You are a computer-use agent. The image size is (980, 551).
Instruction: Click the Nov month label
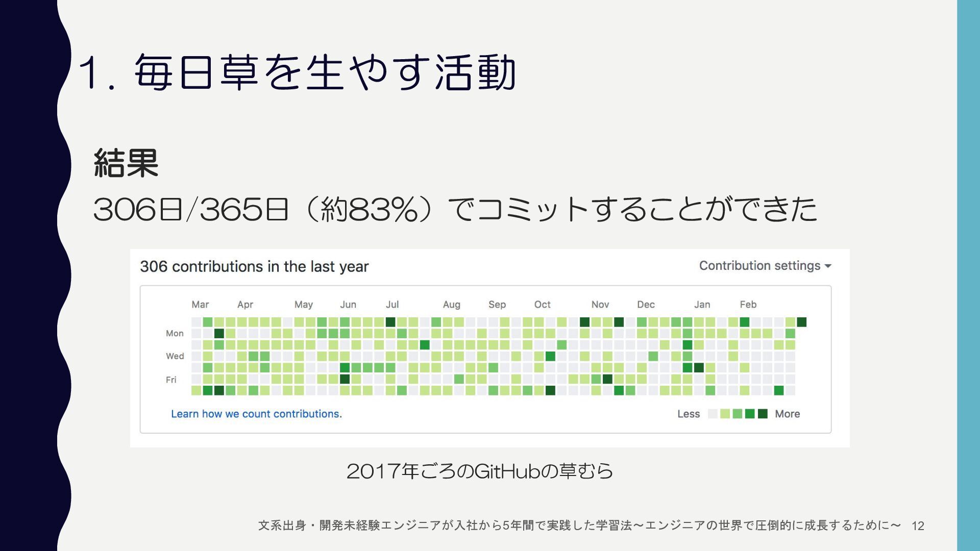tap(600, 305)
